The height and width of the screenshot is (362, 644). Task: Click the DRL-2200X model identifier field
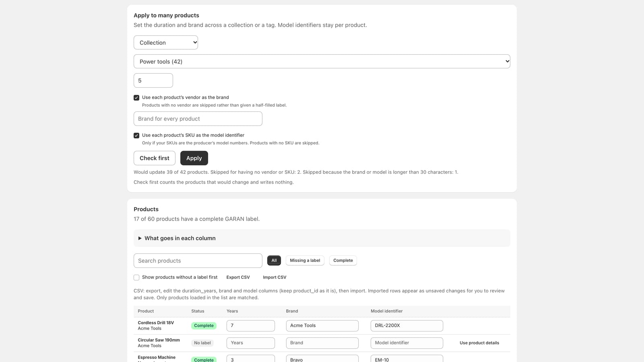pos(407,326)
